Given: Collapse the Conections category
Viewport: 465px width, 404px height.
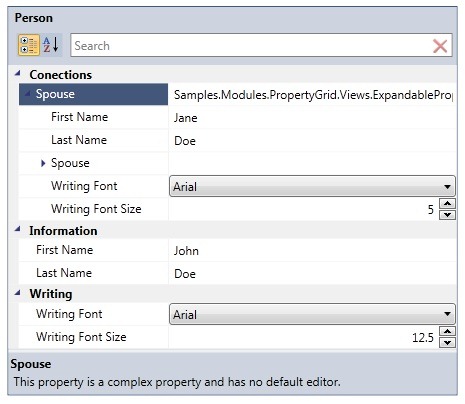Looking at the screenshot, I should [x=18, y=73].
